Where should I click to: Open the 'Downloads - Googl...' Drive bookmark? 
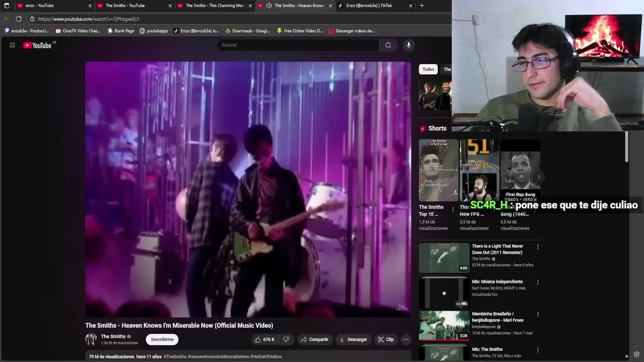point(248,31)
